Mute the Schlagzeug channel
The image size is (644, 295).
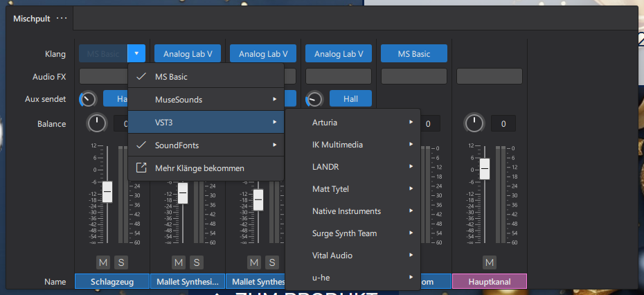[x=103, y=262]
